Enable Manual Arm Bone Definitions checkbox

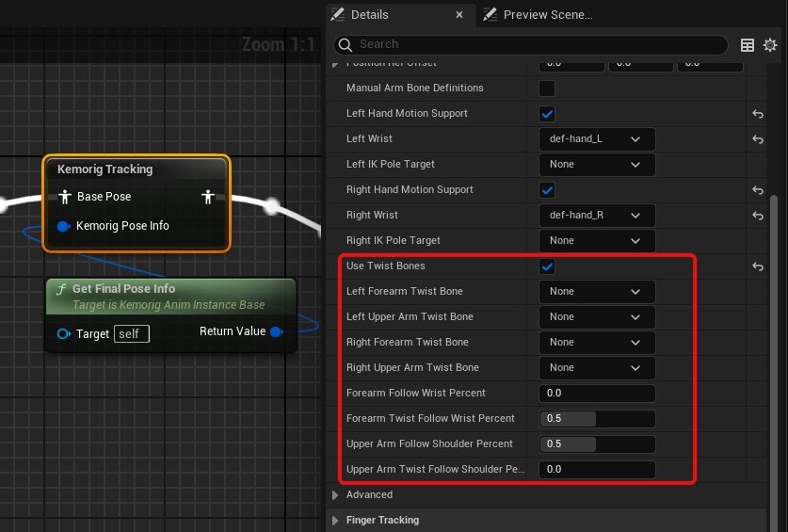click(546, 89)
